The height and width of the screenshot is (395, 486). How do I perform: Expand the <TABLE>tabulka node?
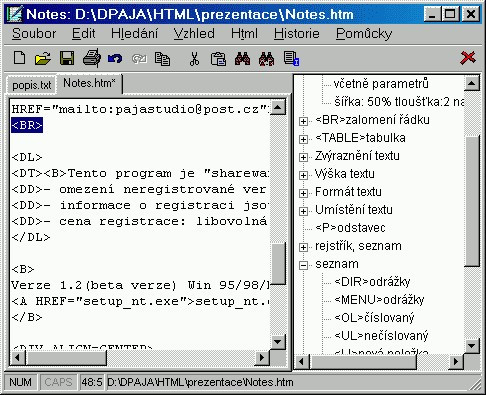pyautogui.click(x=303, y=139)
